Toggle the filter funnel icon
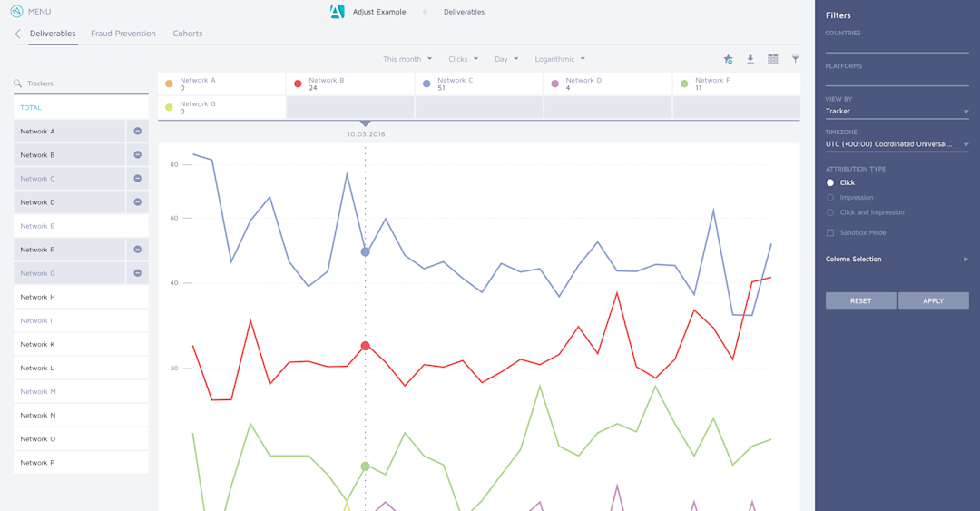The width and height of the screenshot is (980, 511). (x=795, y=59)
